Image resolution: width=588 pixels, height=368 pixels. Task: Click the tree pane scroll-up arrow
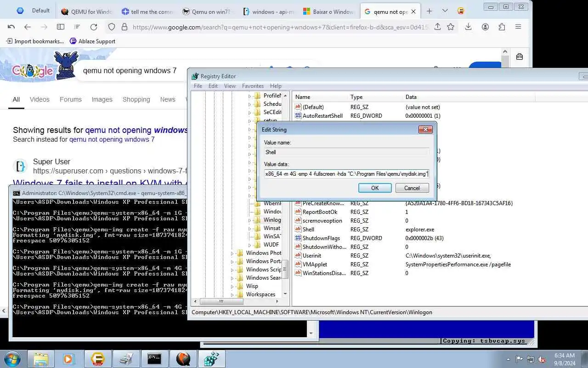pyautogui.click(x=285, y=96)
